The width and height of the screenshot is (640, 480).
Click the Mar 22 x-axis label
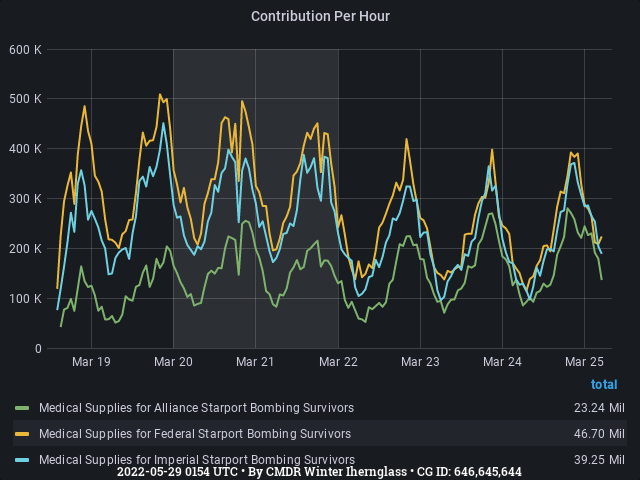pyautogui.click(x=338, y=362)
